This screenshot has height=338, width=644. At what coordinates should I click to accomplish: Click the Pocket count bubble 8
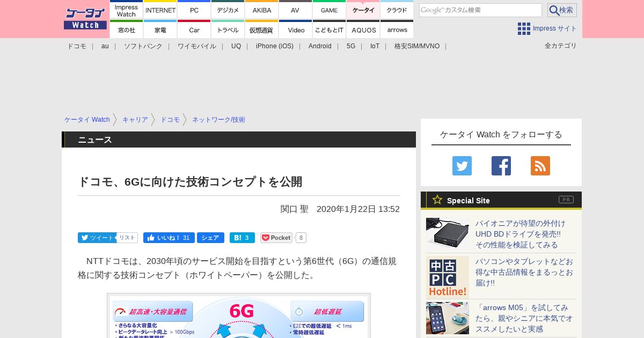301,238
